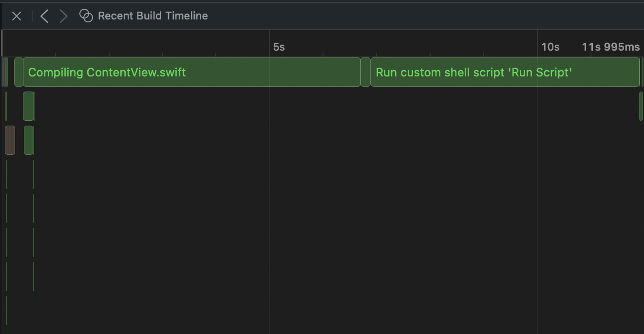This screenshot has height=334, width=644.
Task: Click the 5s marker on the time ruler
Action: [279, 47]
